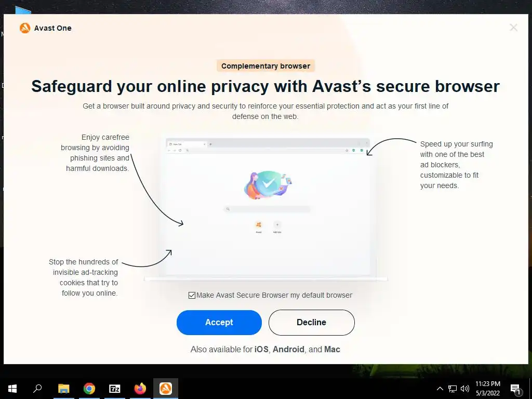532x399 pixels.
Task: Click the Avast One logo icon
Action: 25,28
